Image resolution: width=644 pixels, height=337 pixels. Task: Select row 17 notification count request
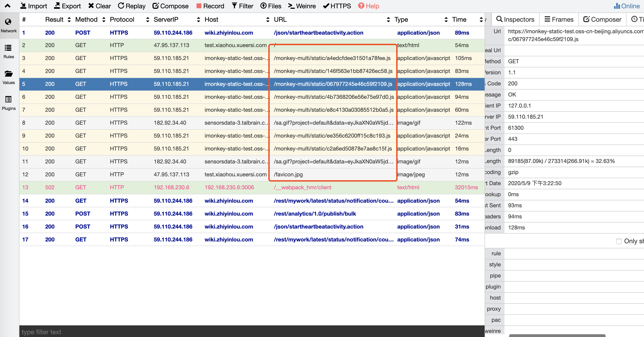click(252, 240)
